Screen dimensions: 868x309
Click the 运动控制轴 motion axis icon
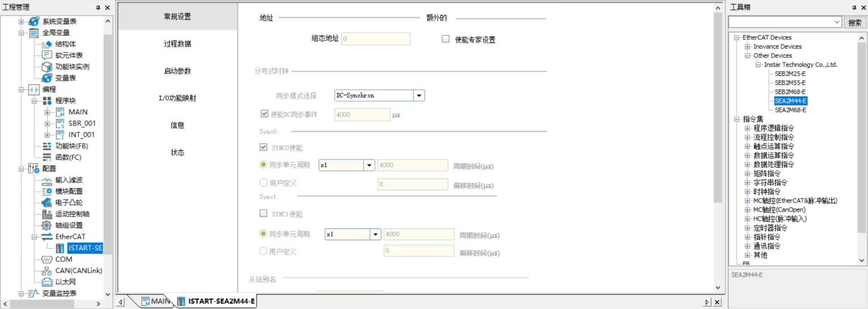point(47,214)
